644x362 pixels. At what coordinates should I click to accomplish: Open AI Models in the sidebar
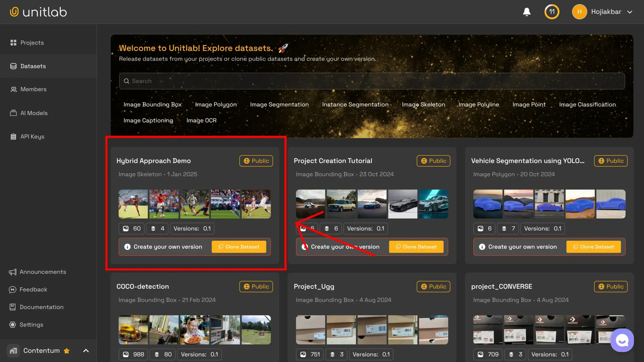pyautogui.click(x=34, y=113)
